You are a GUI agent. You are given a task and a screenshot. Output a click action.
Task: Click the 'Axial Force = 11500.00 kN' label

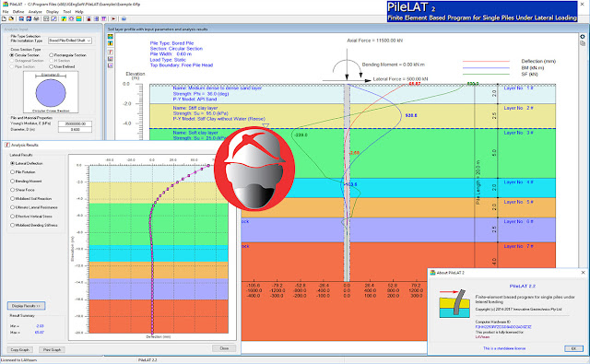[375, 41]
